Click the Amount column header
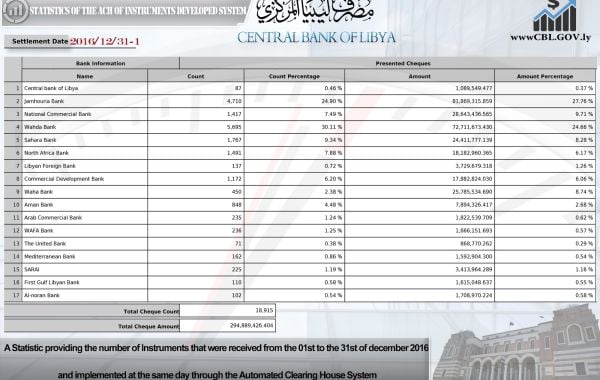The width and height of the screenshot is (600, 380). coord(419,76)
